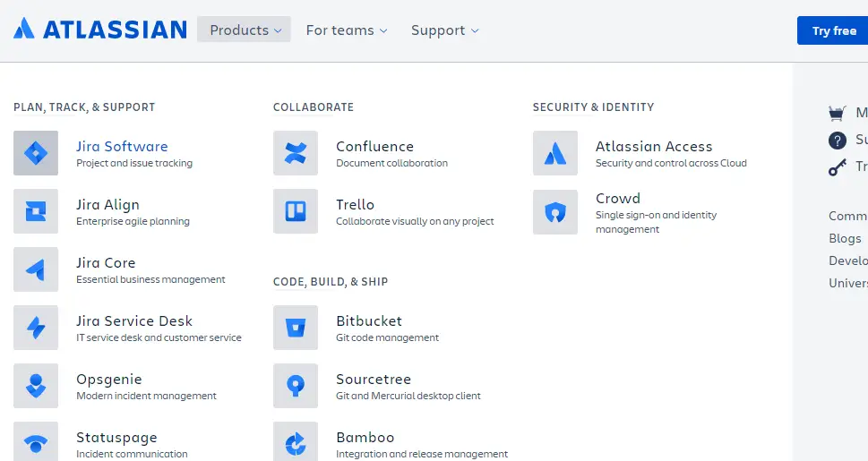
Task: Click "Git and Mercurial desktop client"
Action: click(408, 396)
